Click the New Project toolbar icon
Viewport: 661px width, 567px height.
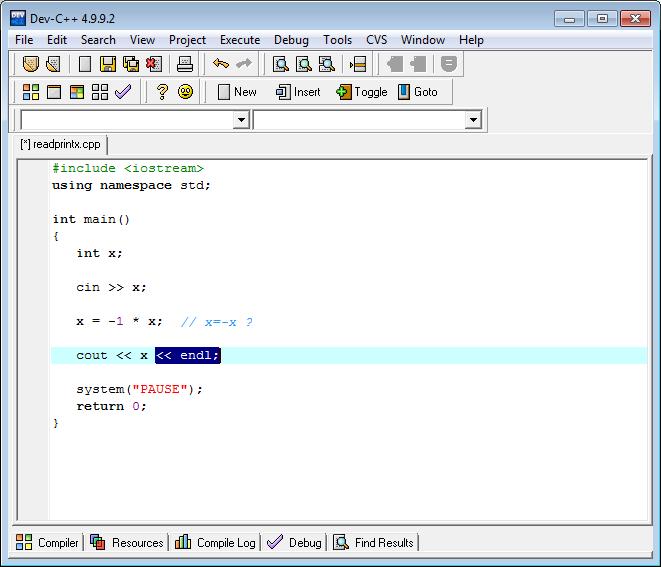(30, 64)
